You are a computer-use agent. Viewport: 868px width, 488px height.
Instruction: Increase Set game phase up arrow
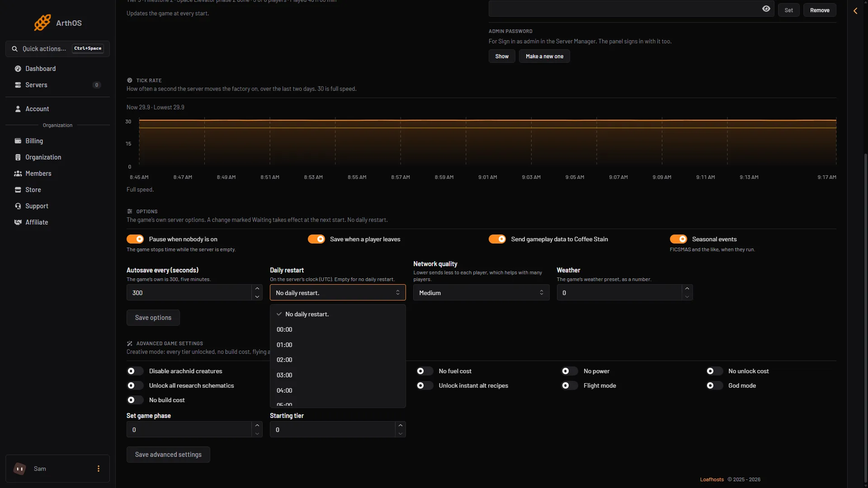[x=257, y=425]
